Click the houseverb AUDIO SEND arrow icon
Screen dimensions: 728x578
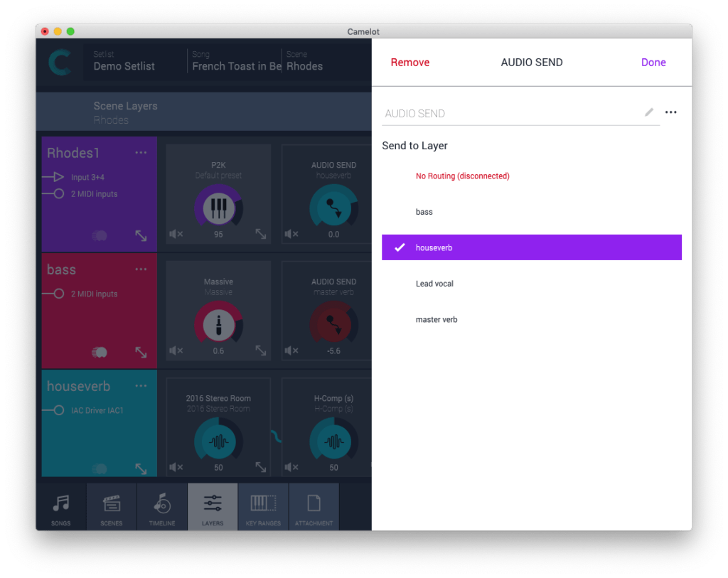click(x=334, y=205)
